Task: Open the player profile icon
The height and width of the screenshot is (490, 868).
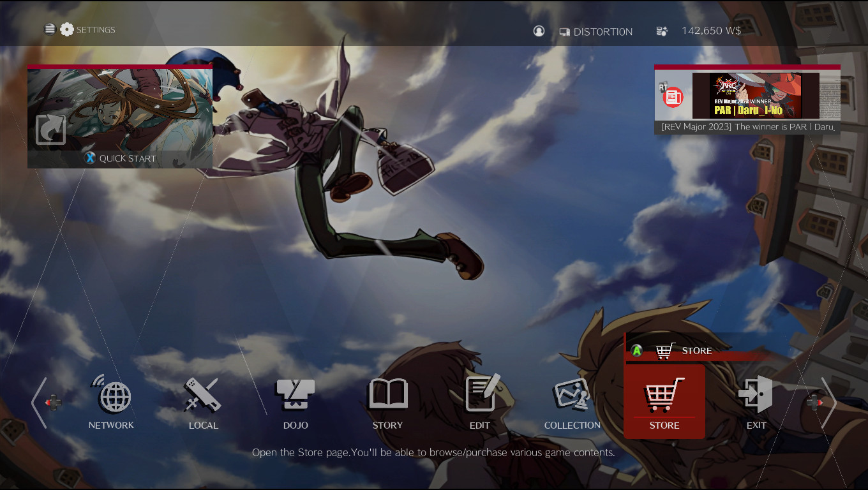Action: (x=538, y=31)
